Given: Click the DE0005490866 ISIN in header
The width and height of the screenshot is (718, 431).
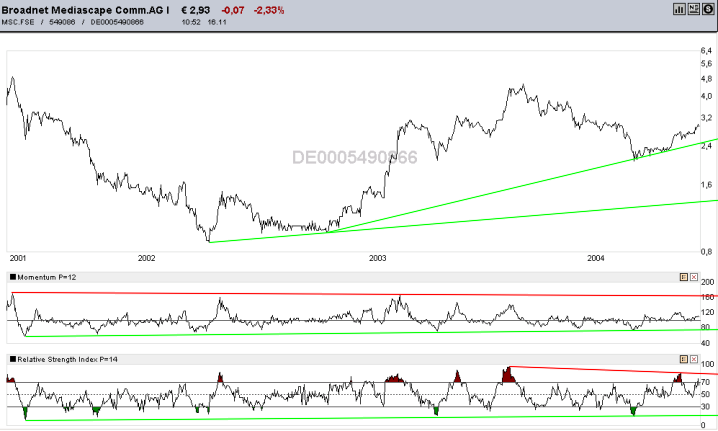Looking at the screenshot, I should [x=117, y=22].
